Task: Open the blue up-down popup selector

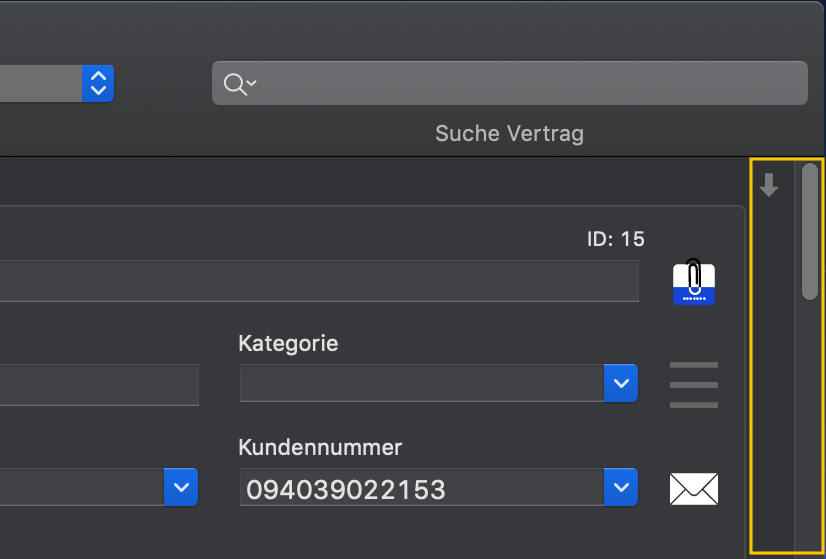Action: click(x=98, y=83)
